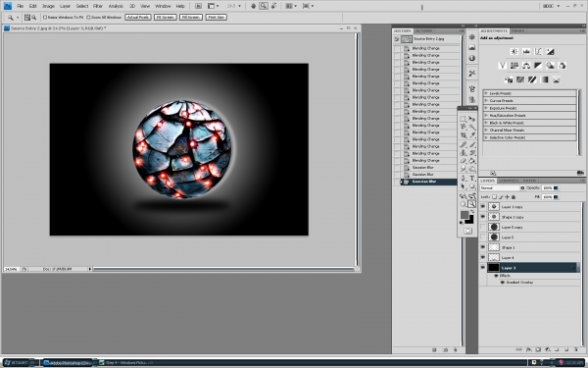Open Adobe Photoshop CS4 taskbar button
This screenshot has width=588, height=368.
pos(69,363)
